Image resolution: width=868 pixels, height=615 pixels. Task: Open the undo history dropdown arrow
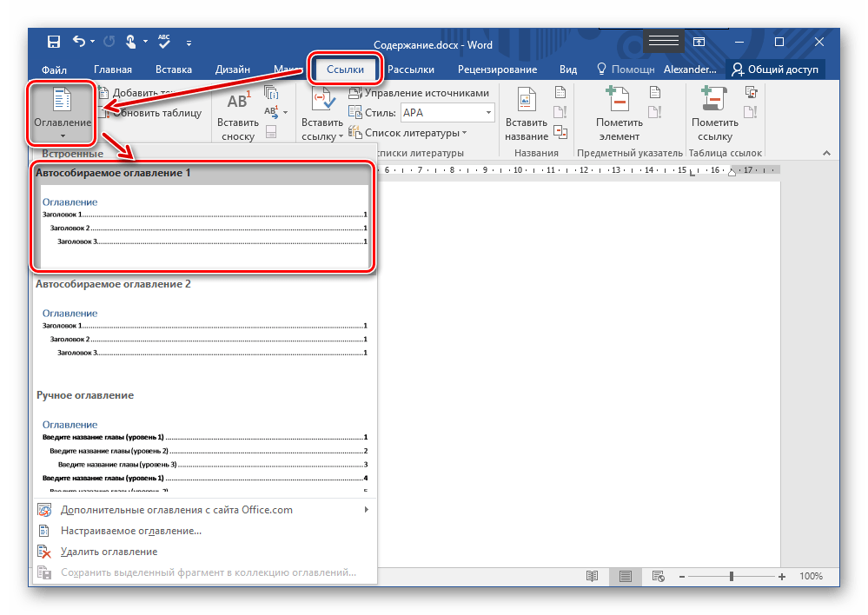pyautogui.click(x=92, y=42)
